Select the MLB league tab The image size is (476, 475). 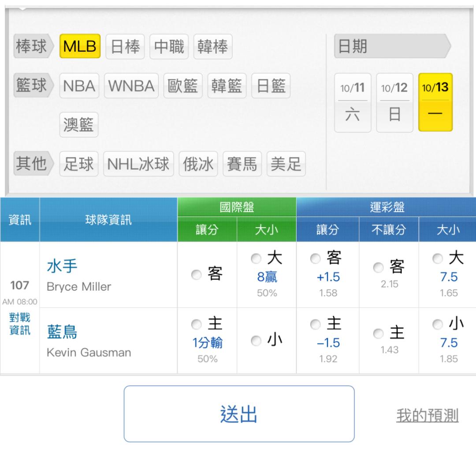coord(80,46)
